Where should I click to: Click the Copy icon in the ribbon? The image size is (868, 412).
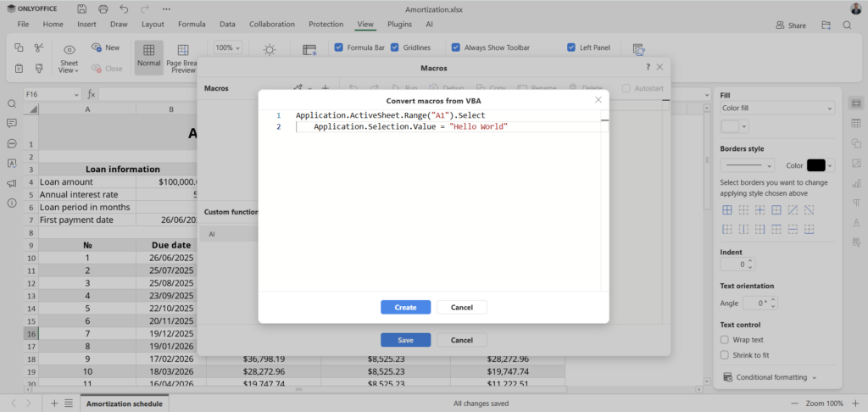click(19, 47)
